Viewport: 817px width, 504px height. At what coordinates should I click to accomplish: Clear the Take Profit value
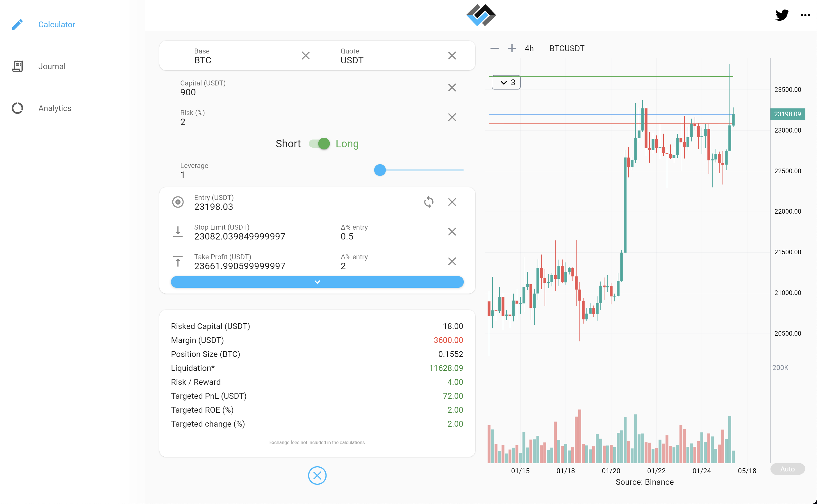pos(452,261)
